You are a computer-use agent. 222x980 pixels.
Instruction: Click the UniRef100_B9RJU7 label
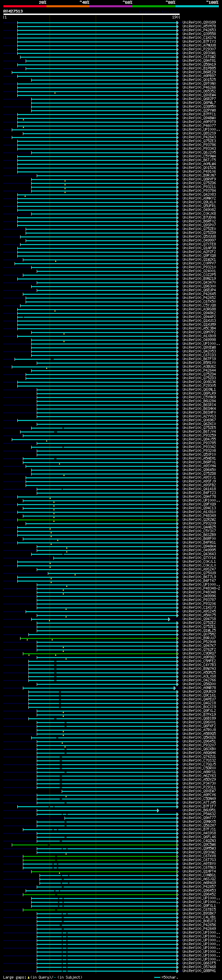click(x=199, y=638)
